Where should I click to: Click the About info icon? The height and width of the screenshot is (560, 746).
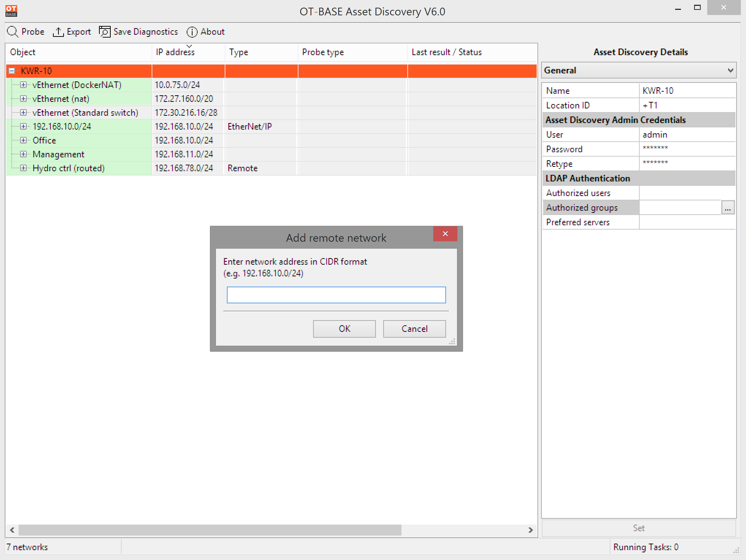[192, 32]
